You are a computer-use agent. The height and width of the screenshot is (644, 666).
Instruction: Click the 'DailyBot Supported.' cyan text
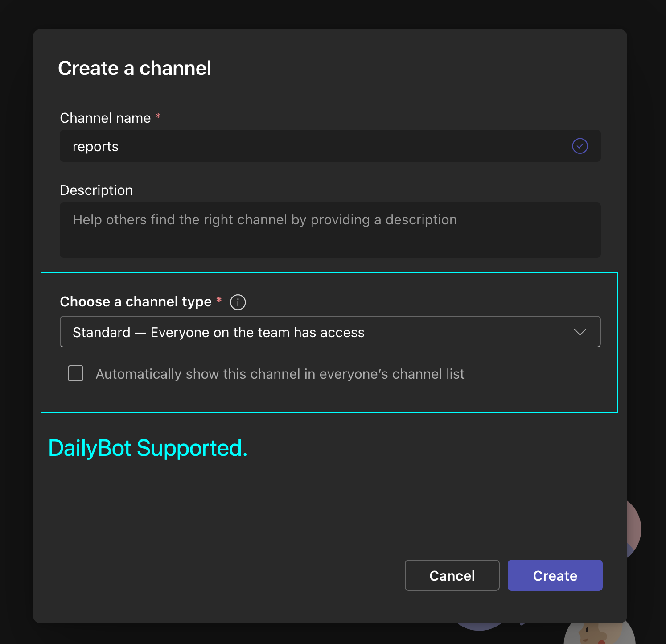148,448
